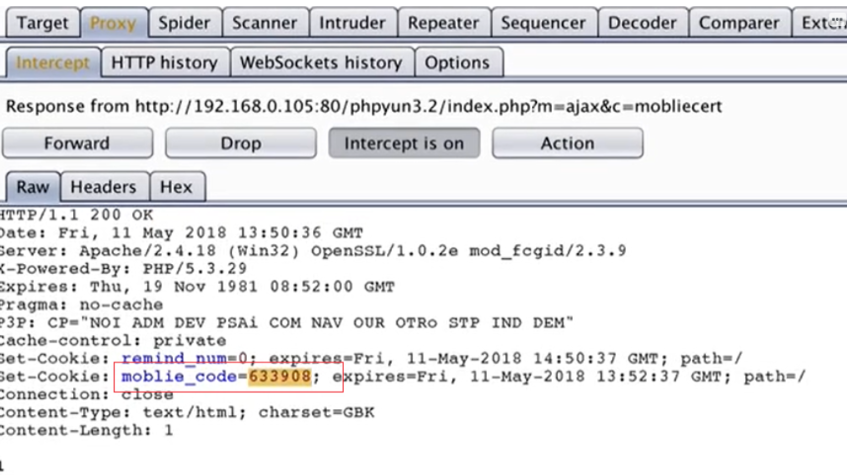Screen dimensions: 847x475
Task: Open the Target tab
Action: click(43, 22)
